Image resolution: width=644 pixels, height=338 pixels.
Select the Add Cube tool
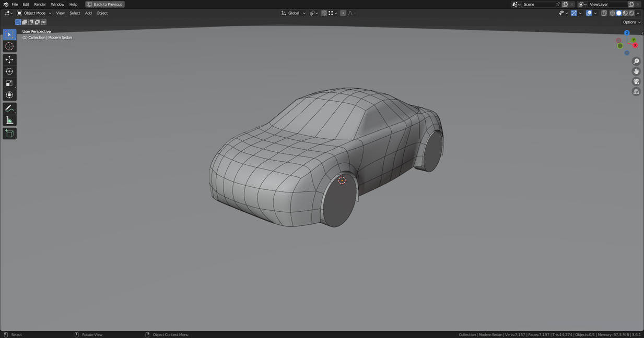[x=9, y=134]
